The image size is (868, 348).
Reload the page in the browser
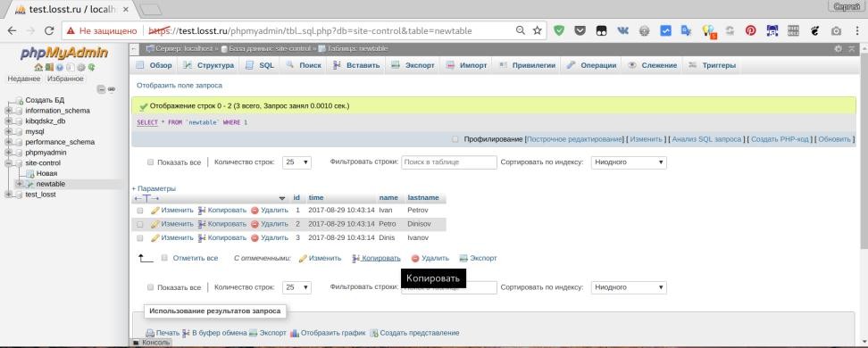coord(49,31)
